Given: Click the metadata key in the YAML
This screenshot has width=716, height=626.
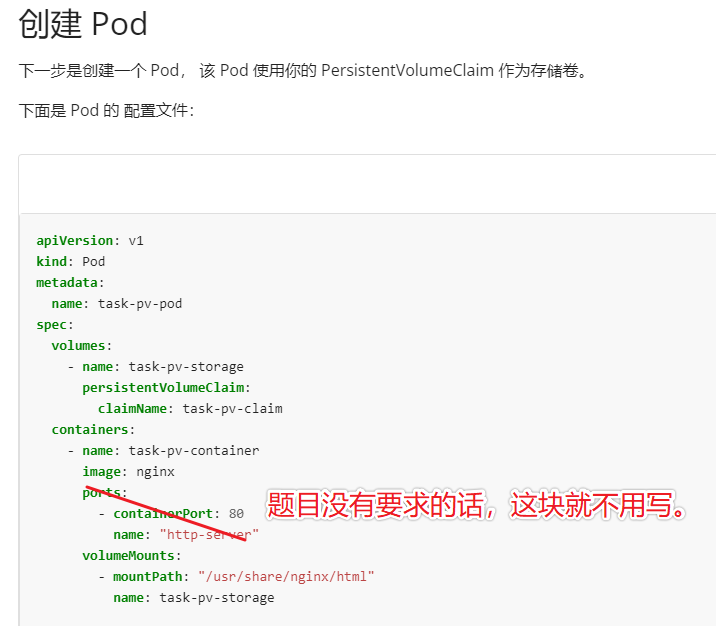Looking at the screenshot, I should point(67,283).
